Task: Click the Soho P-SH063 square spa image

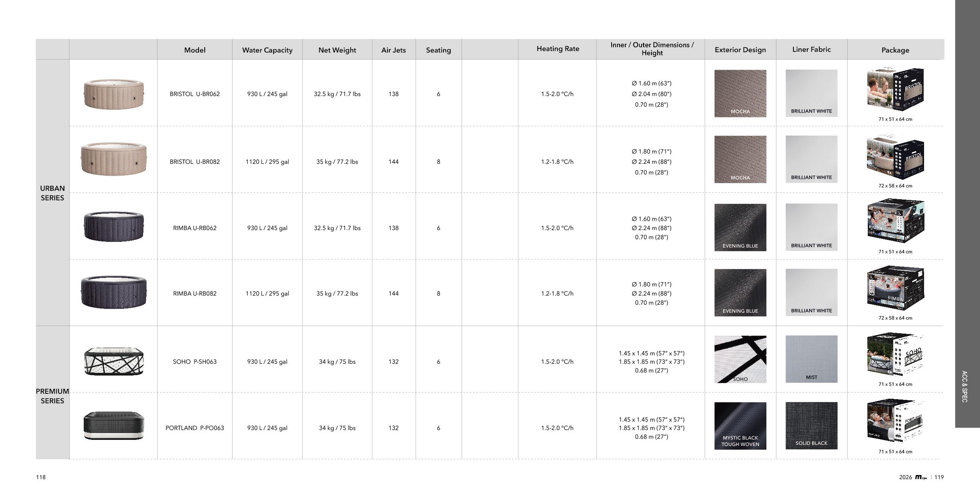Action: pyautogui.click(x=113, y=361)
